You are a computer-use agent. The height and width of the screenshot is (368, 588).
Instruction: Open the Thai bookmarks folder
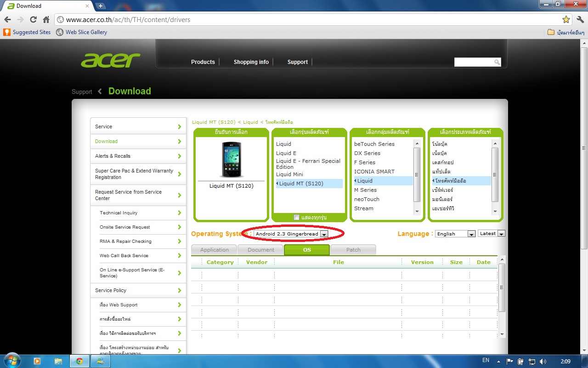pos(566,32)
